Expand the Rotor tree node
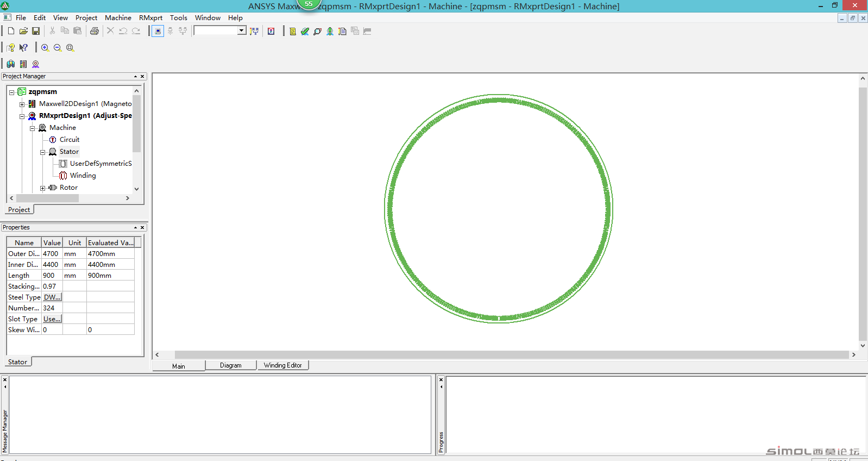Image resolution: width=868 pixels, height=461 pixels. point(42,188)
